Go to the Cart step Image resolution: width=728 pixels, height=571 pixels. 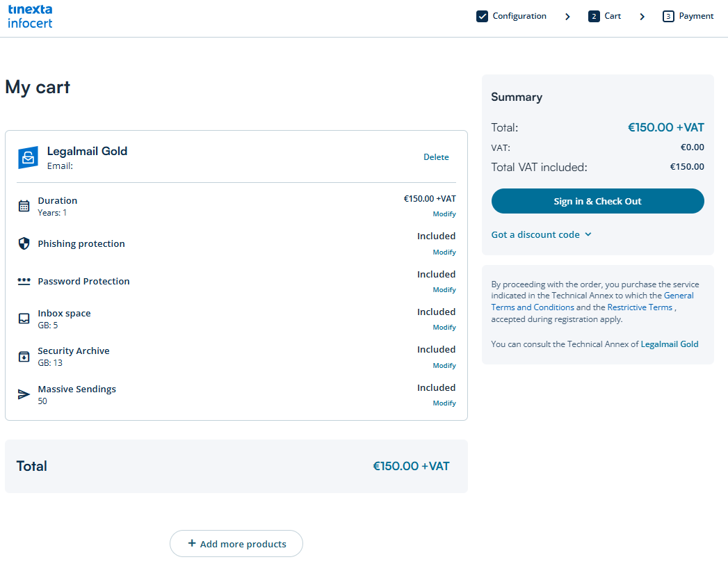pyautogui.click(x=604, y=16)
